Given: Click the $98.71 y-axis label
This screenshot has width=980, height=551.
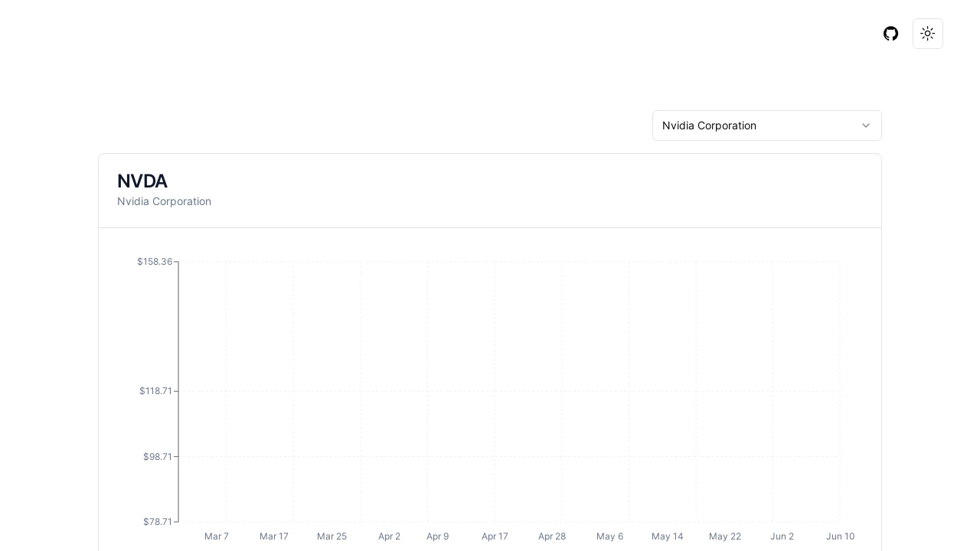Looking at the screenshot, I should [158, 457].
